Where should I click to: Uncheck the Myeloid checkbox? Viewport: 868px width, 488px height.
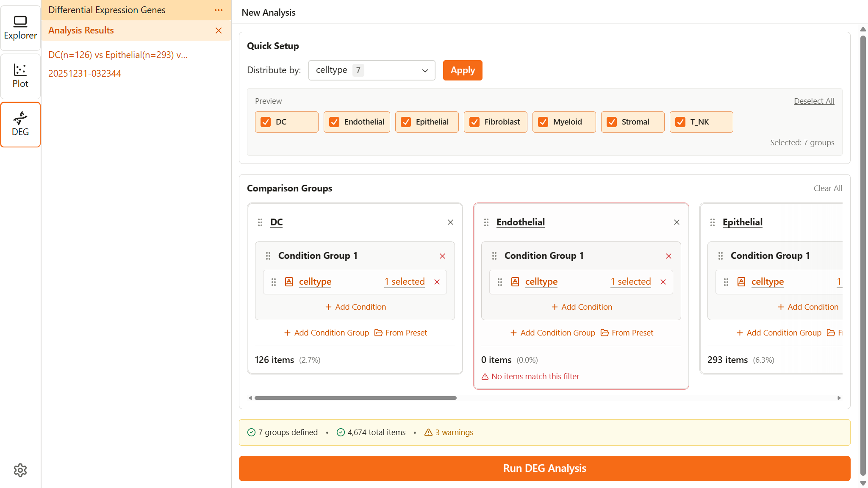click(x=543, y=122)
